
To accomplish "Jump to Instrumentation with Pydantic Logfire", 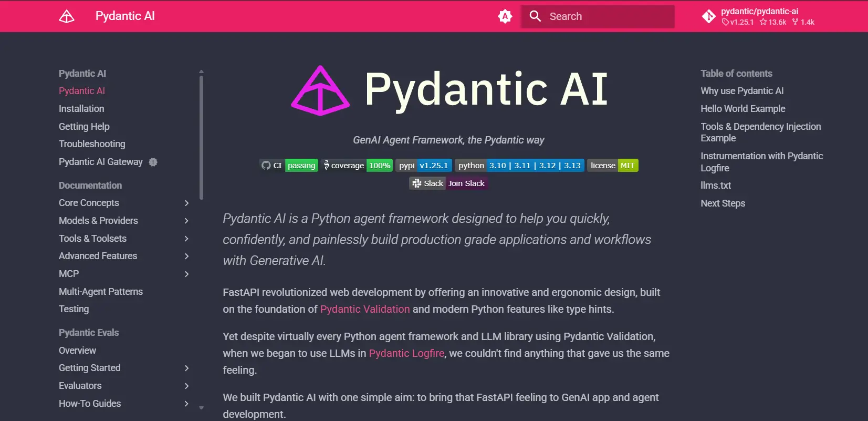I will (762, 162).
